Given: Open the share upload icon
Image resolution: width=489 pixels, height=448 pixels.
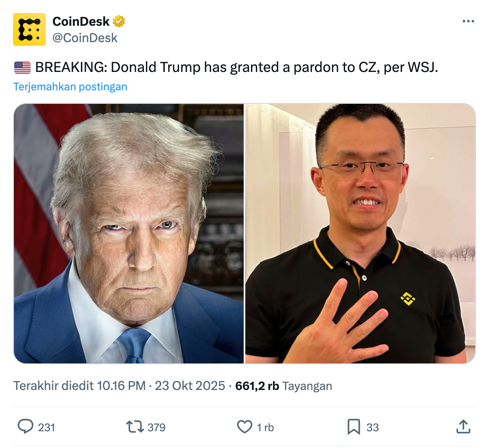Looking at the screenshot, I should (x=463, y=426).
